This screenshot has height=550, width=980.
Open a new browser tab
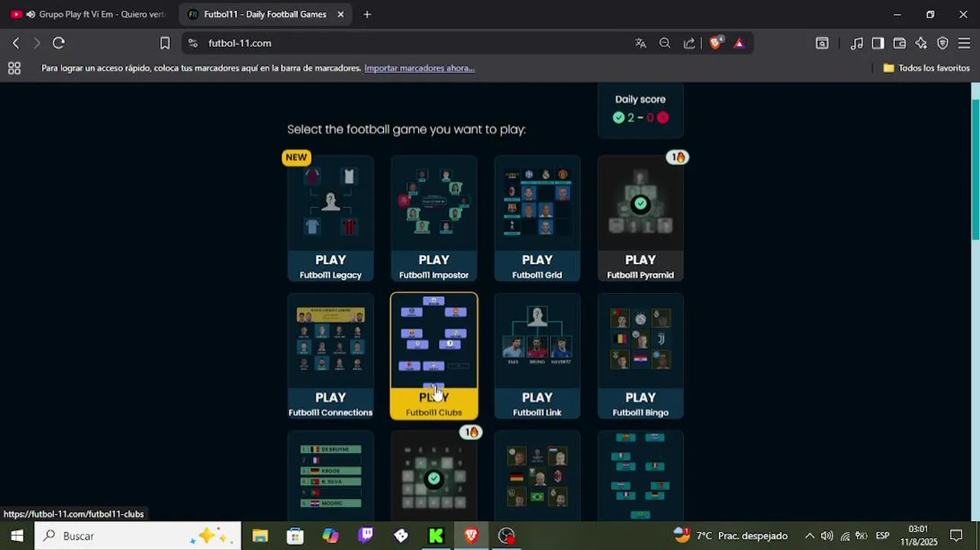tap(367, 15)
